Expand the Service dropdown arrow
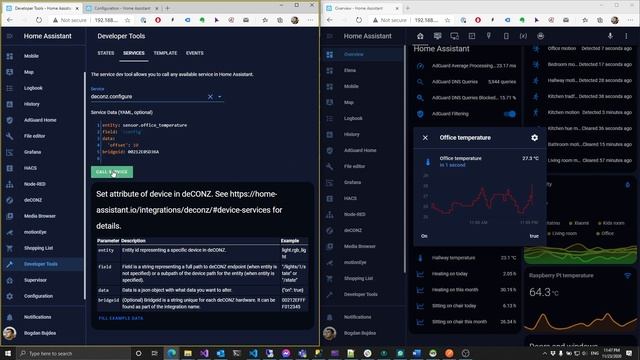 (x=220, y=97)
